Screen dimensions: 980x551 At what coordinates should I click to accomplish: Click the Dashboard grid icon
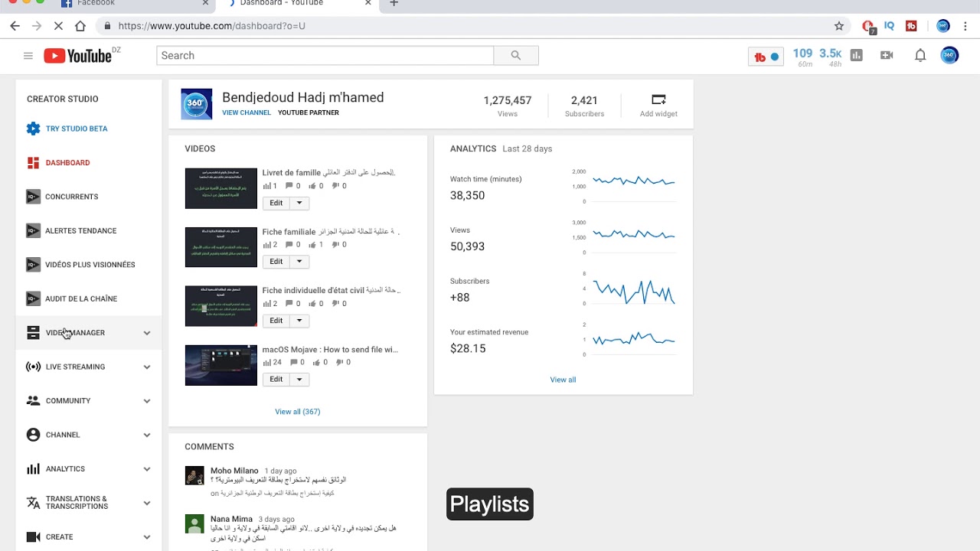[x=33, y=163]
